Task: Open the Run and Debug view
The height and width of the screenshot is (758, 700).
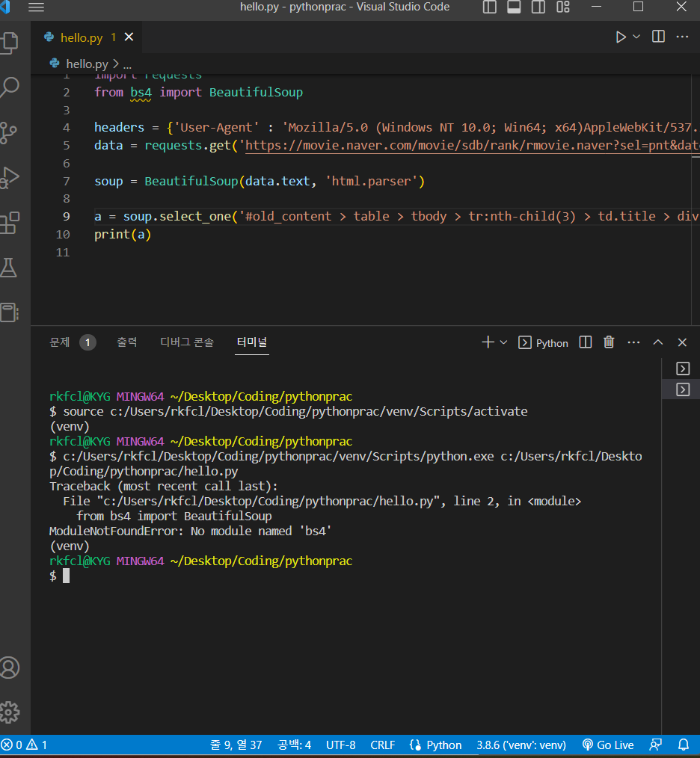Action: 10,177
